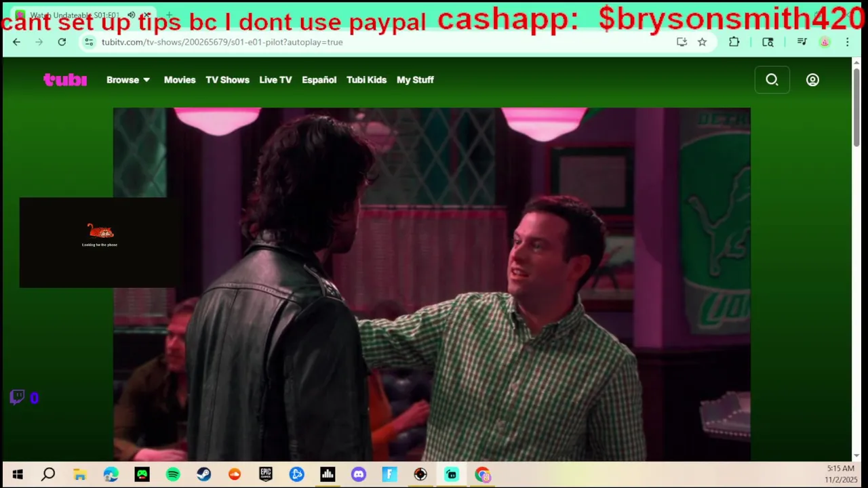Click the scrollbar up arrow
The height and width of the screenshot is (488, 868).
[x=856, y=62]
